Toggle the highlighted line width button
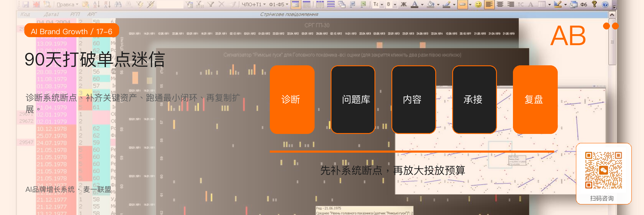644x215 pixels. click(x=462, y=4)
